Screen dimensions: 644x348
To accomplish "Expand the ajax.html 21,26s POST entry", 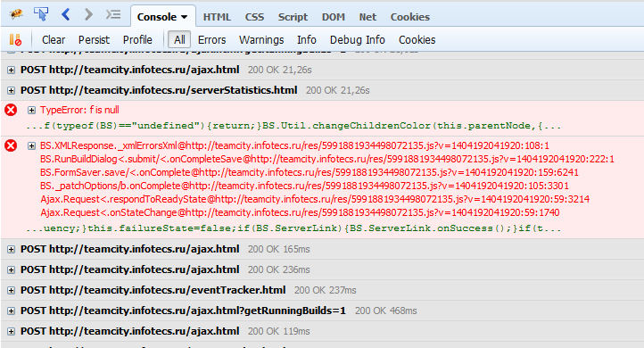I will (x=11, y=70).
